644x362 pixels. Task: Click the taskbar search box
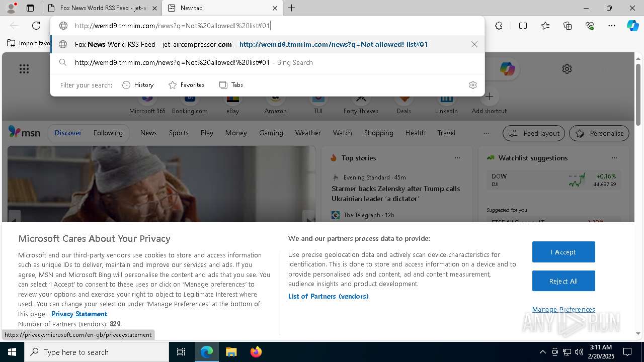[x=97, y=352]
